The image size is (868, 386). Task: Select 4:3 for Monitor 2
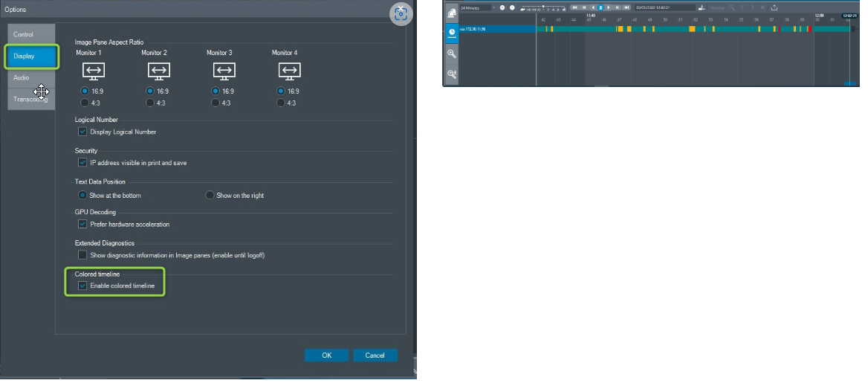(x=150, y=103)
